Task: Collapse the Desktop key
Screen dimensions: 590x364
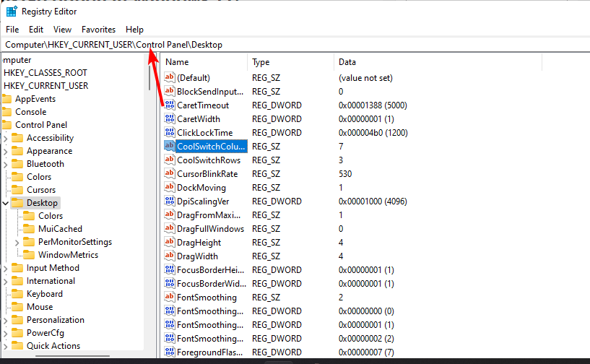Action: (5, 203)
